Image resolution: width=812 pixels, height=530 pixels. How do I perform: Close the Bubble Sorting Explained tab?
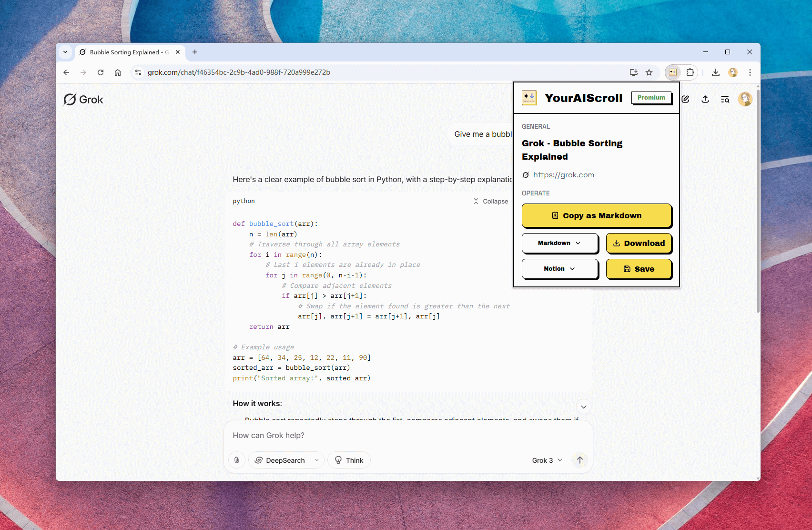[178, 52]
